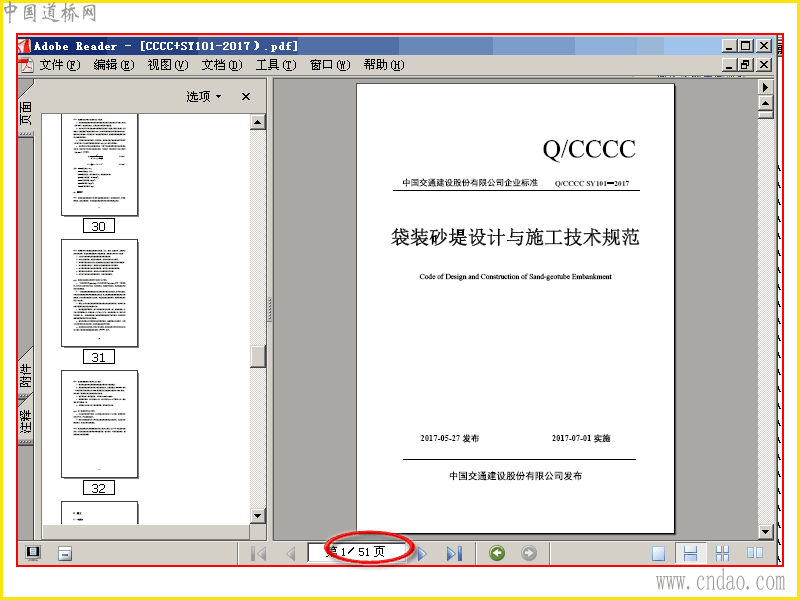800x600 pixels.
Task: Click the text 2017-07-01 实施
Action: click(581, 438)
